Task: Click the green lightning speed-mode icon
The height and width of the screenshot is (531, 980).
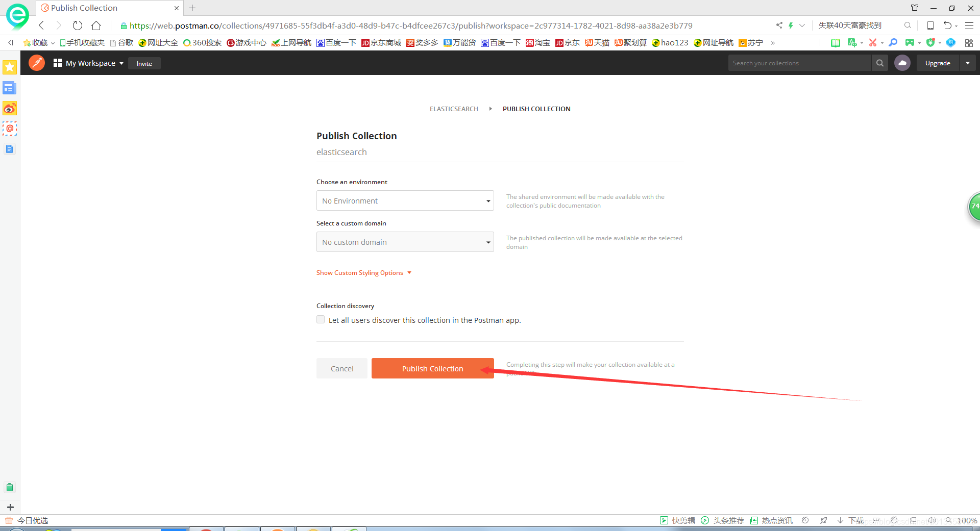Action: point(791,26)
